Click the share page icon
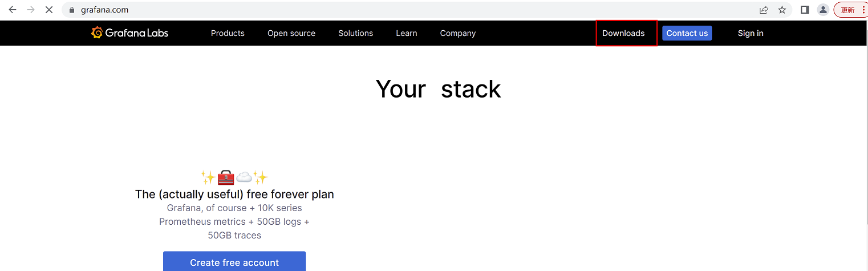Screen dimensions: 868x271 764,10
